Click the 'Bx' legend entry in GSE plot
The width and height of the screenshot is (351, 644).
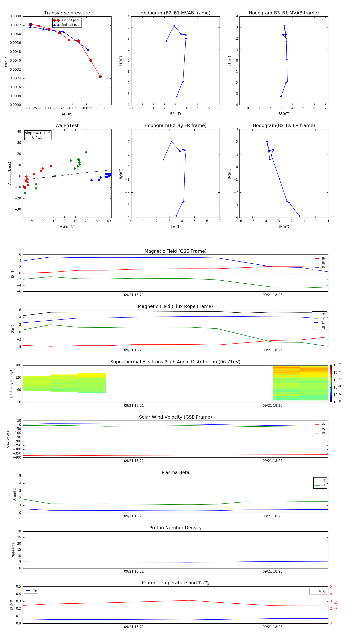pos(320,259)
